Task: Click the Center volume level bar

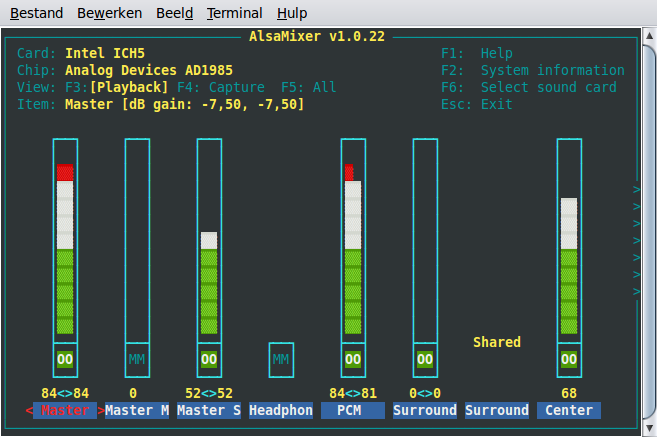Action: (x=569, y=265)
